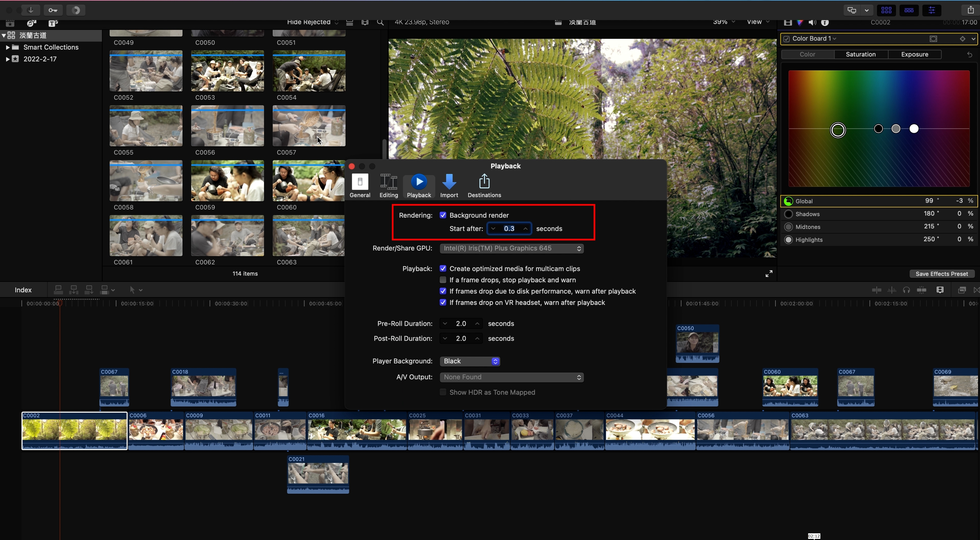Switch to the Exposure tab

pyautogui.click(x=915, y=54)
